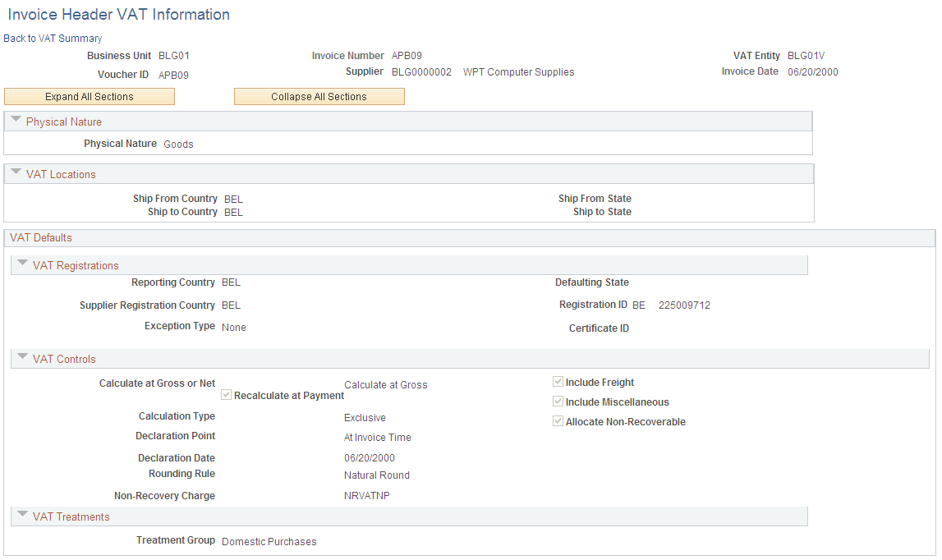Collapse the Physical Nature section

tap(16, 121)
